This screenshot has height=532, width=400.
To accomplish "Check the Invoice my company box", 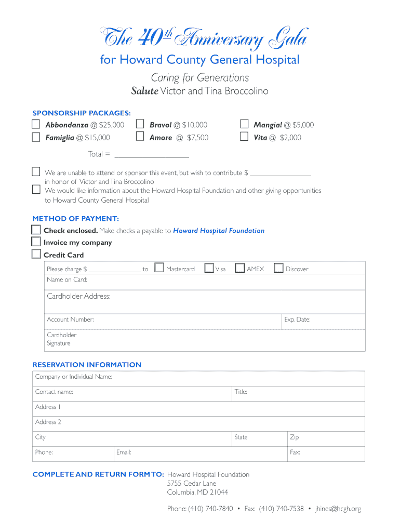I will tap(36, 242).
